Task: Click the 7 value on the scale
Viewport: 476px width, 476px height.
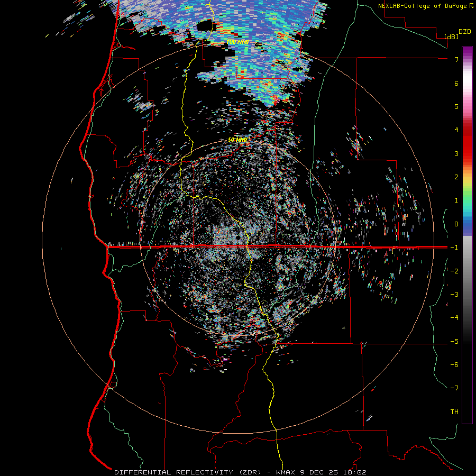Action: coord(456,59)
